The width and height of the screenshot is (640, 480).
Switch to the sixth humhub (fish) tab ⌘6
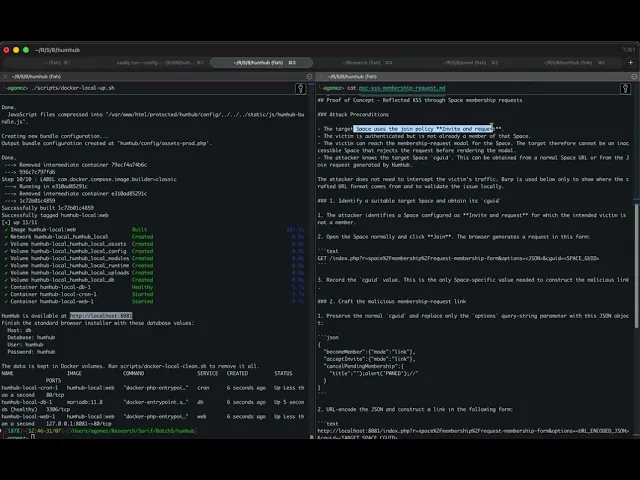click(x=574, y=62)
